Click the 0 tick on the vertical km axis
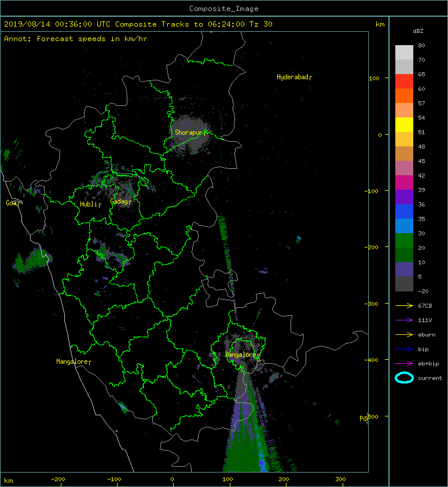 380,135
